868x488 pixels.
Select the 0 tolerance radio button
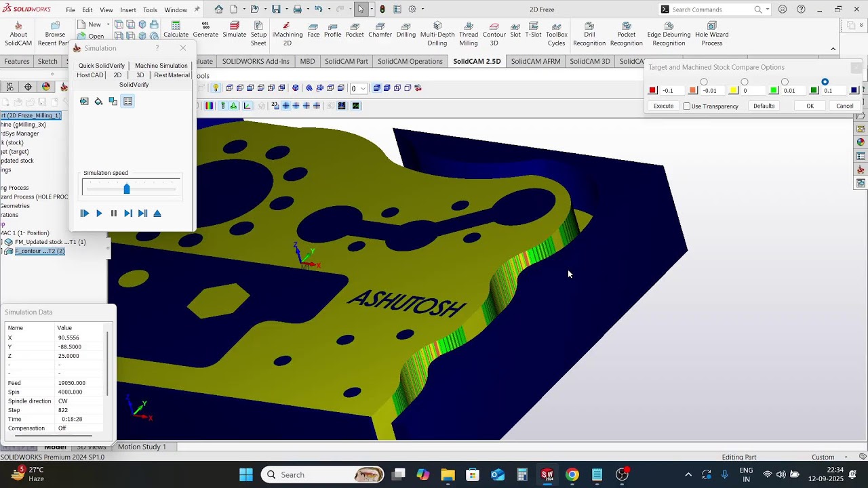(745, 82)
